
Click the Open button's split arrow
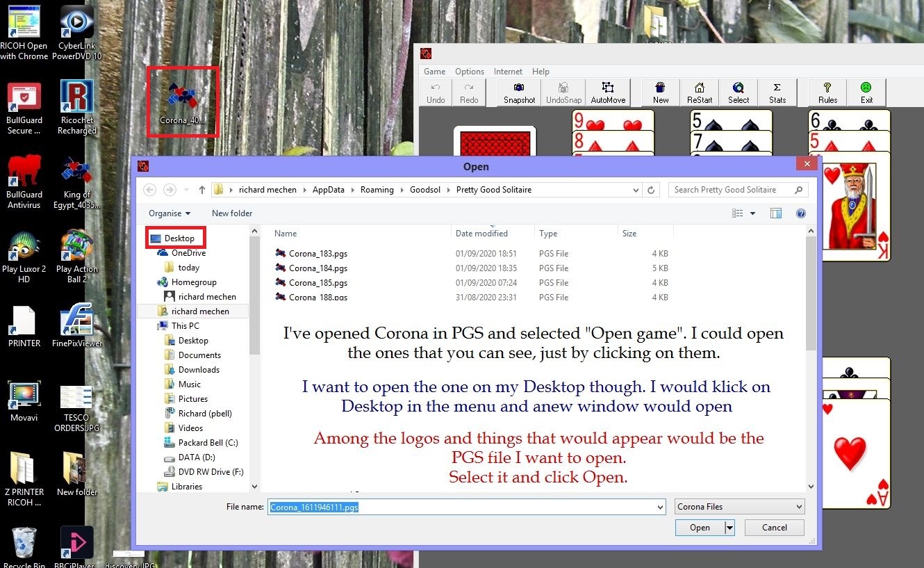pyautogui.click(x=729, y=528)
